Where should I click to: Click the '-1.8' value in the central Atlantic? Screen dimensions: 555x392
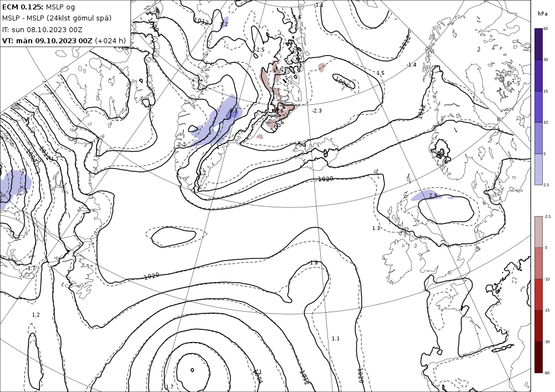(x=313, y=263)
